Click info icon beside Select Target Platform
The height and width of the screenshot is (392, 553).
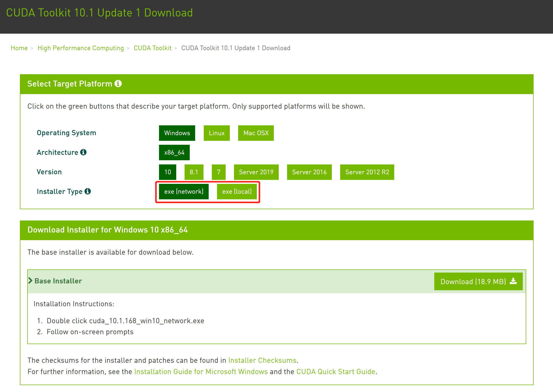(118, 84)
